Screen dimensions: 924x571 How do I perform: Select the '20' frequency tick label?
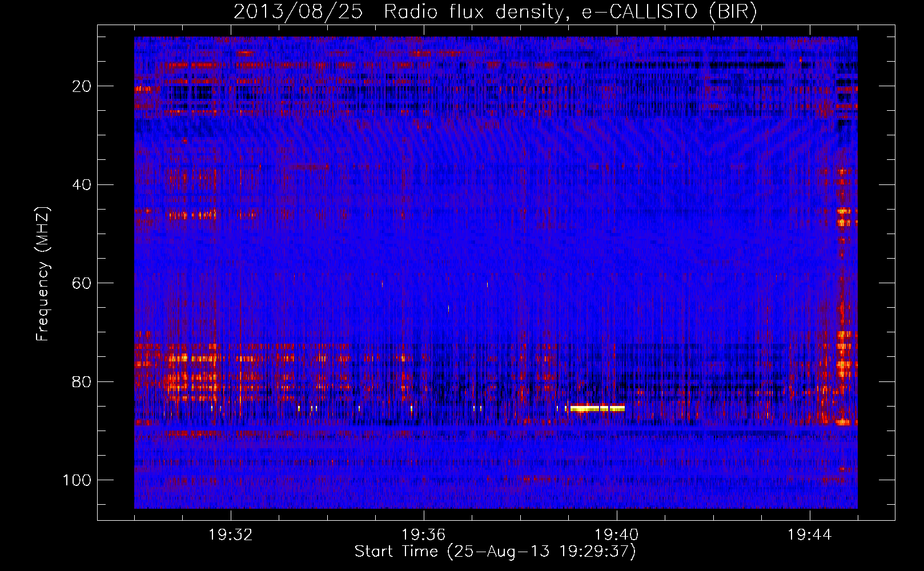(82, 86)
